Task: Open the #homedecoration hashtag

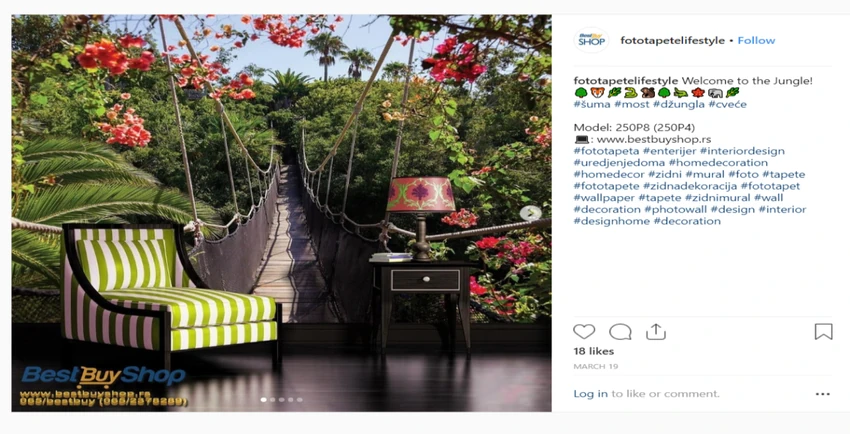Action: [718, 163]
